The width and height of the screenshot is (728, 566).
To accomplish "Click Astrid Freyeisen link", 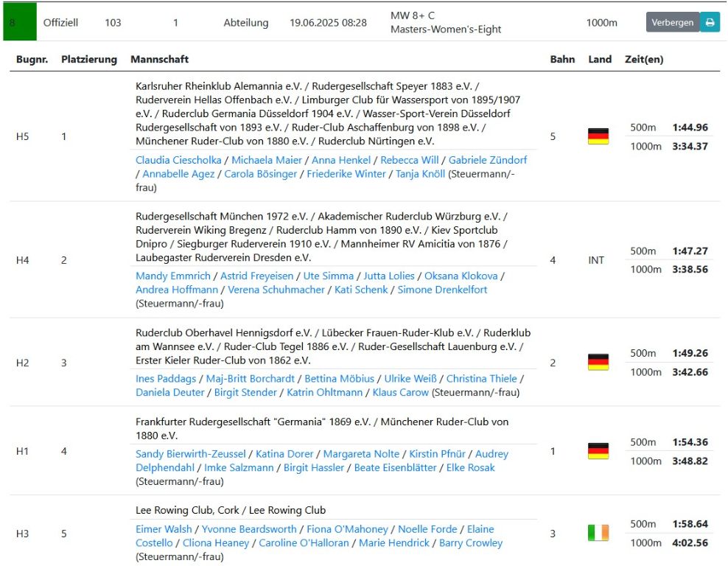I will point(256,276).
